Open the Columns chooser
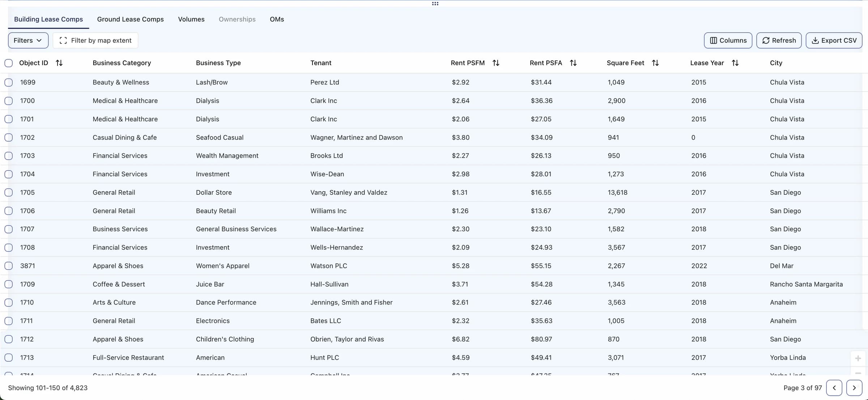Image resolution: width=868 pixels, height=400 pixels. tap(728, 41)
